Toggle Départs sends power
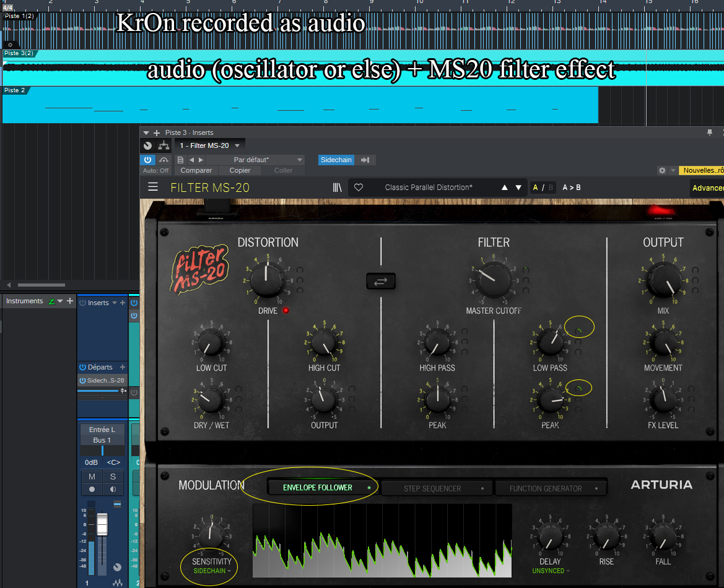Image resolution: width=724 pixels, height=588 pixels. point(82,367)
